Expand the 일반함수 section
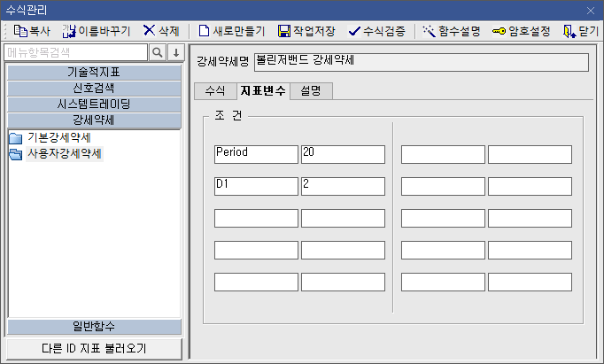Screen dimensions: 604x364 94,327
